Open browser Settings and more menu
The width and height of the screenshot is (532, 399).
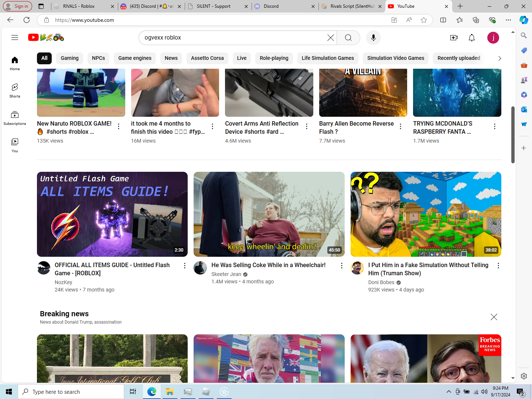coord(508,20)
